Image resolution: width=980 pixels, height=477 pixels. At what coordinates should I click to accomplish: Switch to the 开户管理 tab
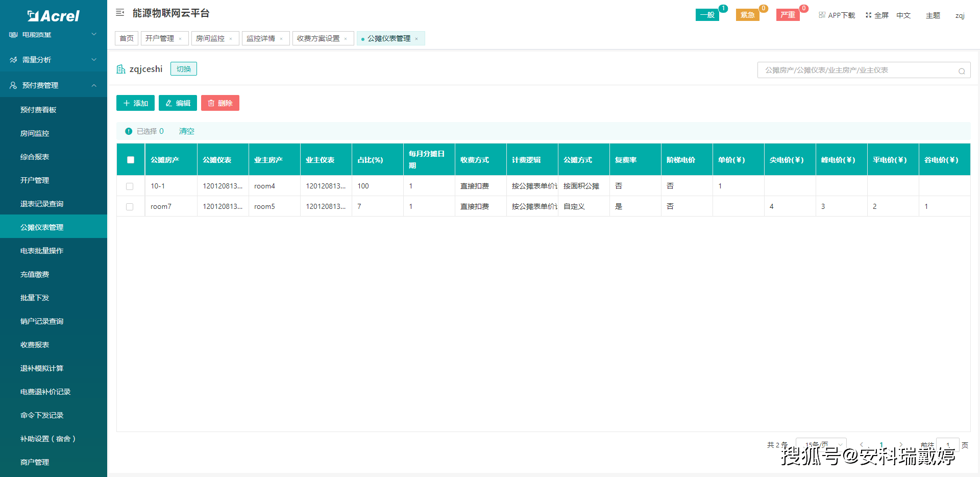point(160,38)
